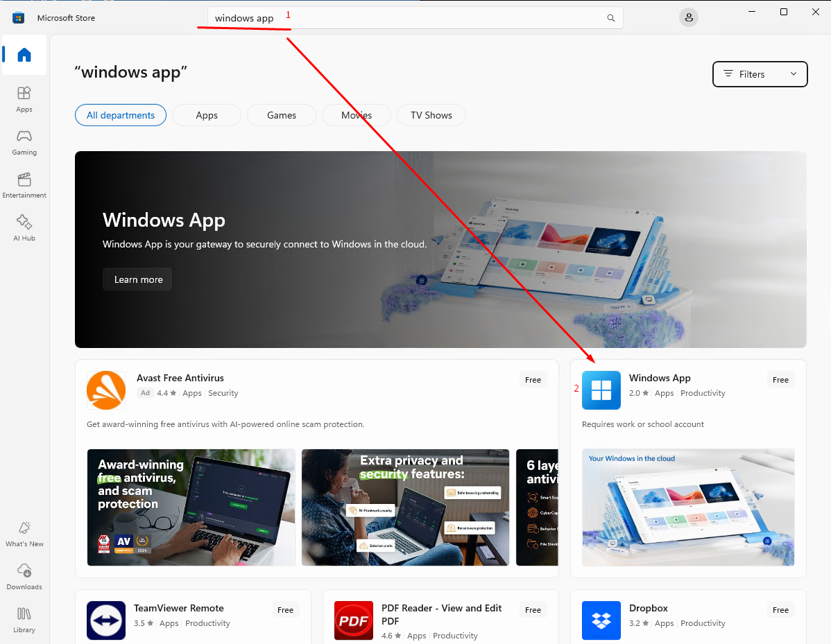Open the Windows App hero banner image
This screenshot has width=831, height=644.
tap(440, 250)
